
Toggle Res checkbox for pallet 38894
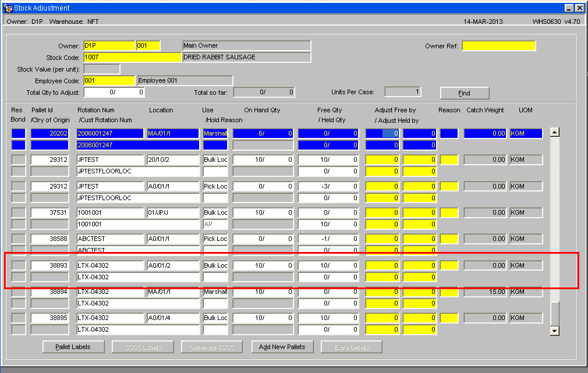tap(19, 292)
